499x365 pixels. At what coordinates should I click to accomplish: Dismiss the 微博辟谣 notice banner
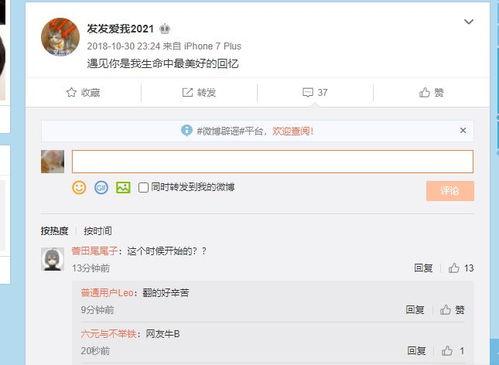pos(463,130)
